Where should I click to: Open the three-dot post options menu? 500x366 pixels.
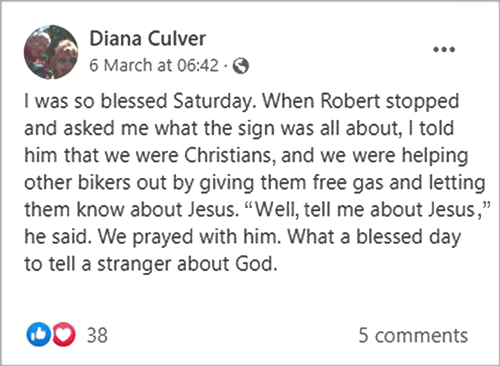tap(444, 50)
